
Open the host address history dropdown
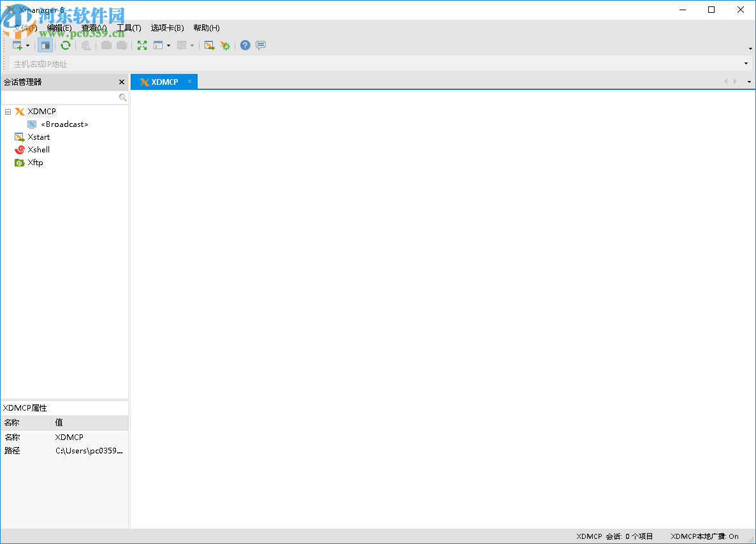pyautogui.click(x=745, y=63)
